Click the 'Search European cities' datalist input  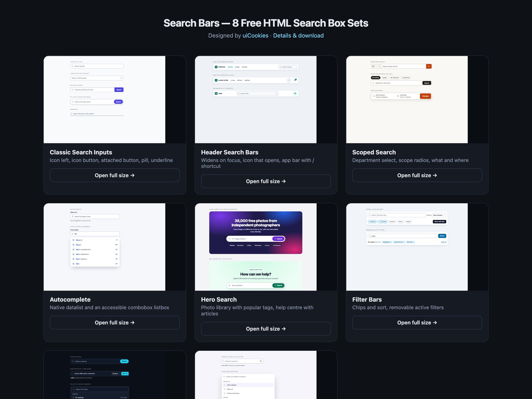(95, 217)
